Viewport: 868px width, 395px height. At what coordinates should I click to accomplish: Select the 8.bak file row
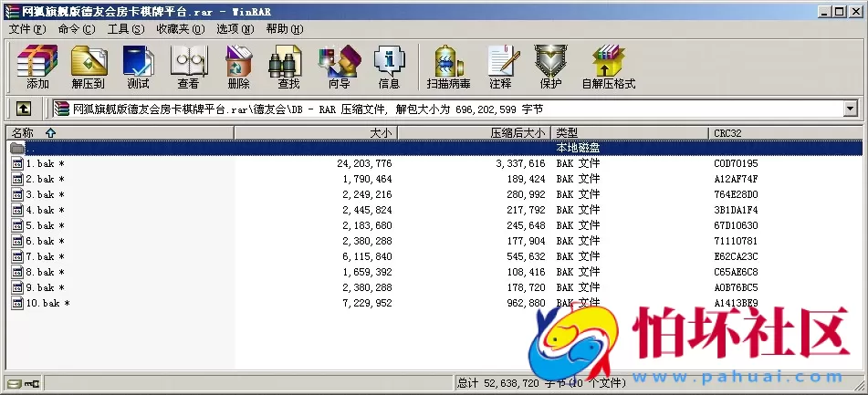click(x=434, y=272)
